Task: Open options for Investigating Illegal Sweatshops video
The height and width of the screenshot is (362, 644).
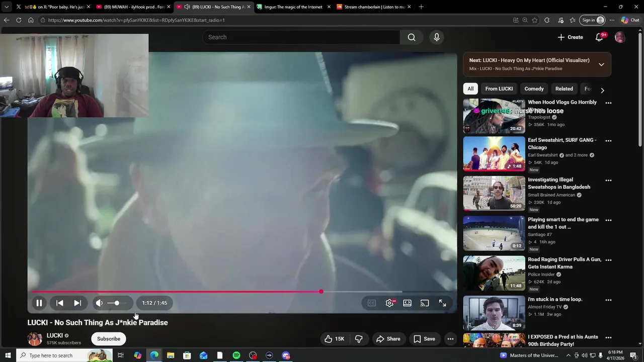Action: (x=608, y=180)
